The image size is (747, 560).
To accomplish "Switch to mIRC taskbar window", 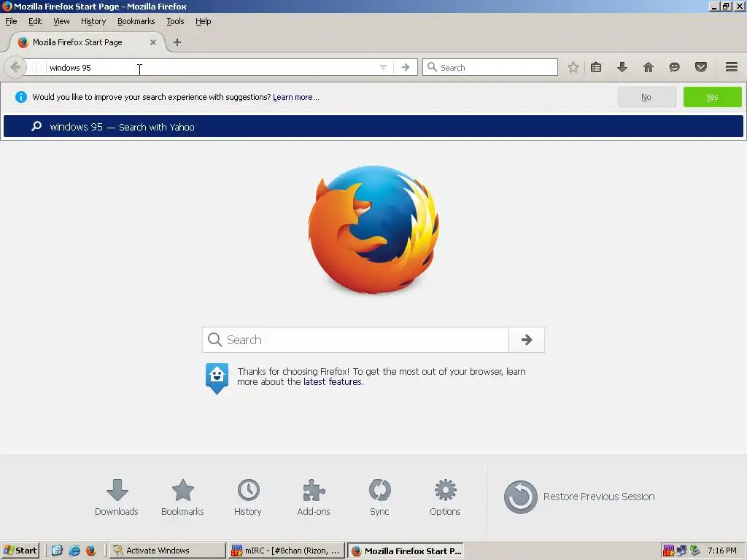I will click(286, 551).
